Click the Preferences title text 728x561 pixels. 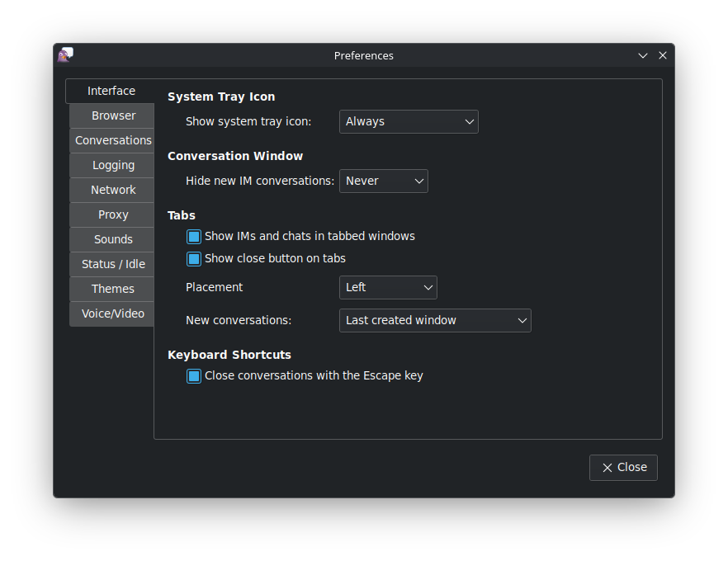click(363, 55)
